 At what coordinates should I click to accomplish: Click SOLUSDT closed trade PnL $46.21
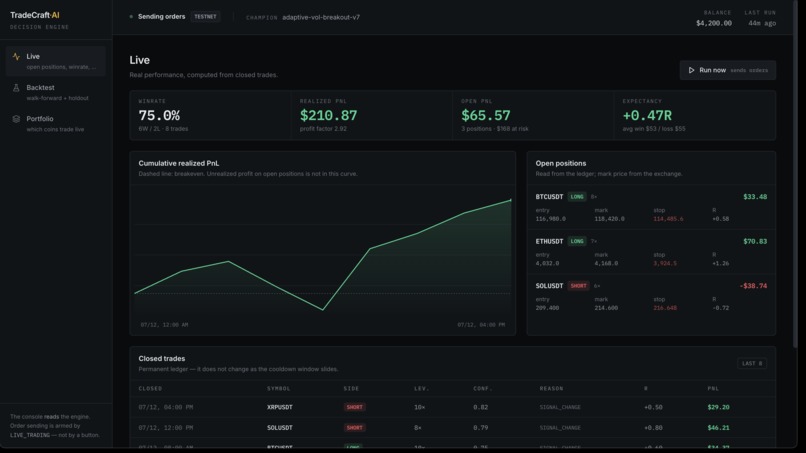[718, 428]
